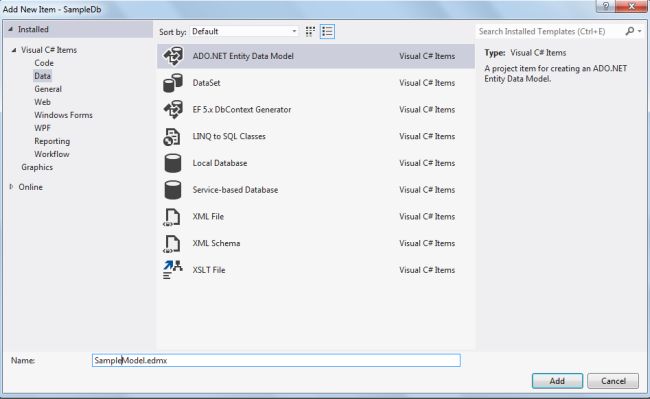This screenshot has height=399, width=650.
Task: Collapse the Installed section
Action: point(11,29)
